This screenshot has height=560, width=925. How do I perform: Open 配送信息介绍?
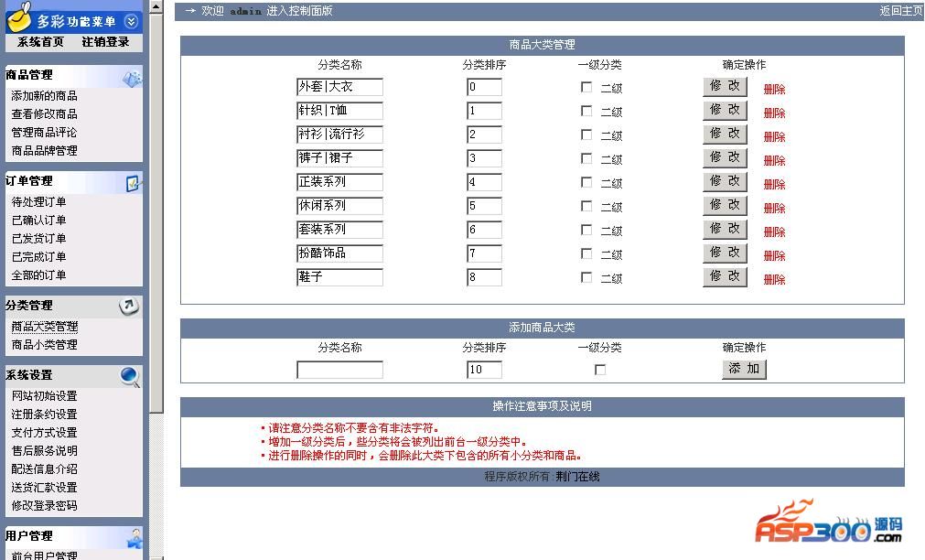coord(44,469)
